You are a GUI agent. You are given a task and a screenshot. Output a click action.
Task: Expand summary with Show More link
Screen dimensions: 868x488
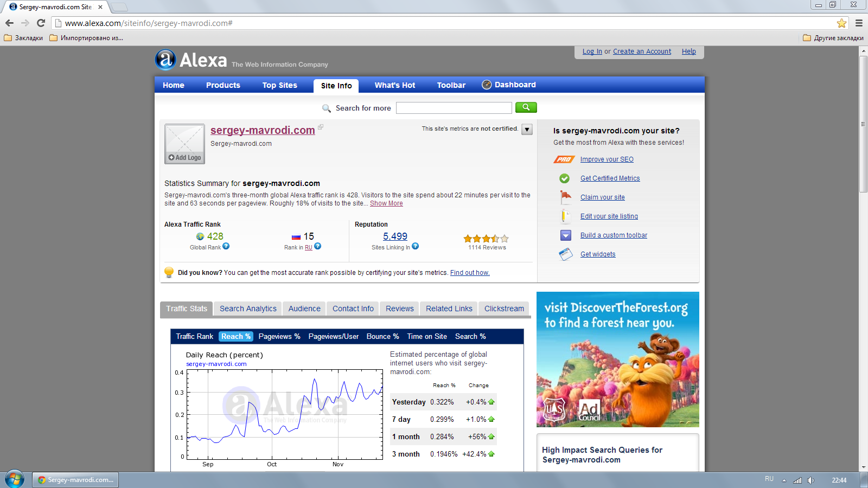(386, 203)
